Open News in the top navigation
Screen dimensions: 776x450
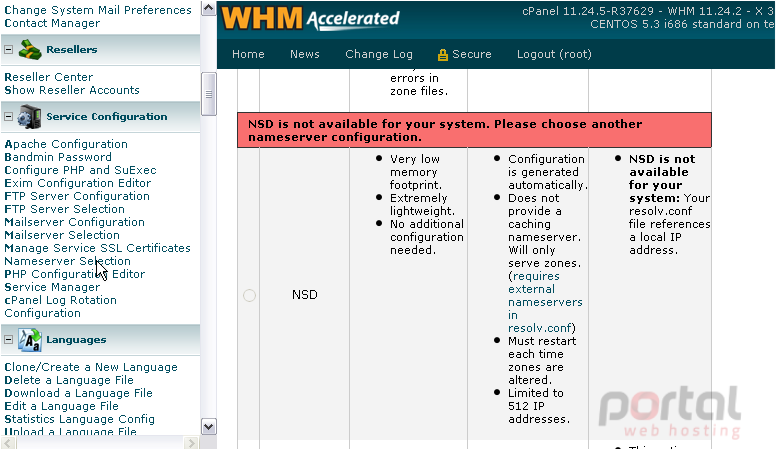(x=305, y=54)
